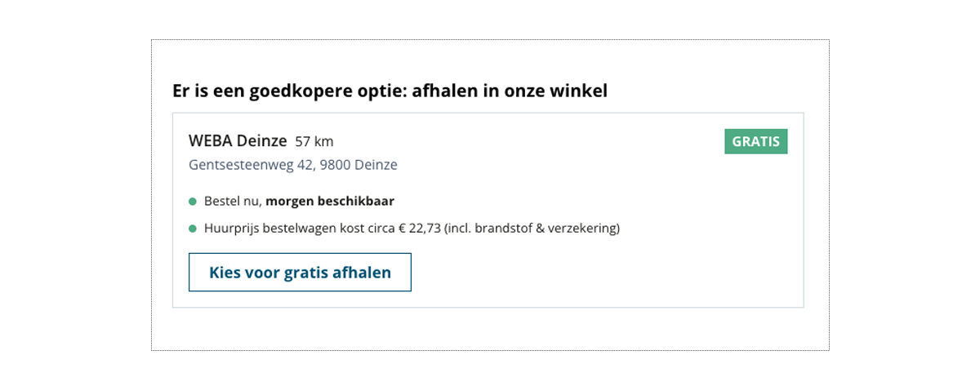Click the bold 'morgen beschikbaar' text

tap(330, 201)
